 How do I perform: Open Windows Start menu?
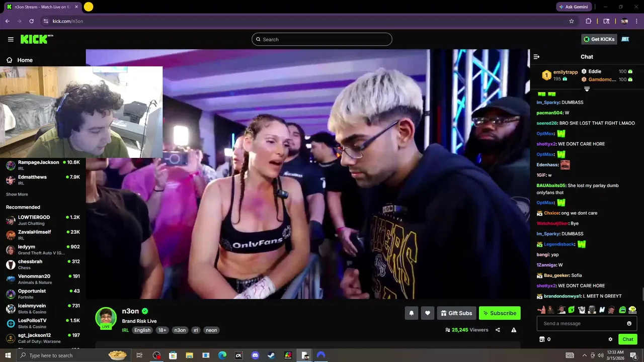tap(8, 355)
